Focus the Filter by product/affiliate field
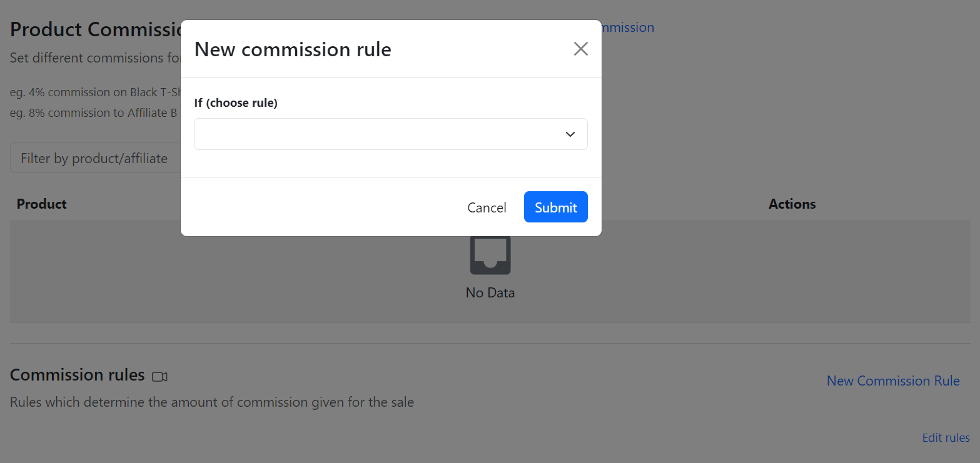Viewport: 980px width, 463px height. 94,159
